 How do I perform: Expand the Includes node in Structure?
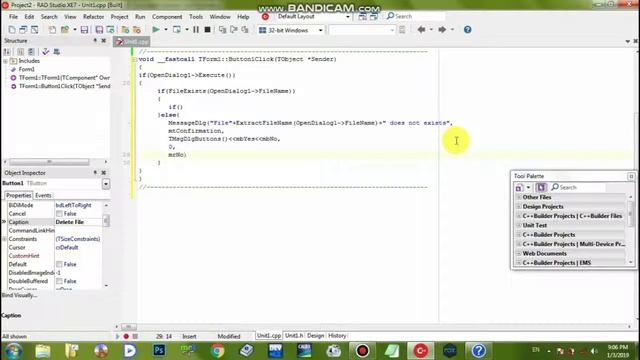(5, 61)
